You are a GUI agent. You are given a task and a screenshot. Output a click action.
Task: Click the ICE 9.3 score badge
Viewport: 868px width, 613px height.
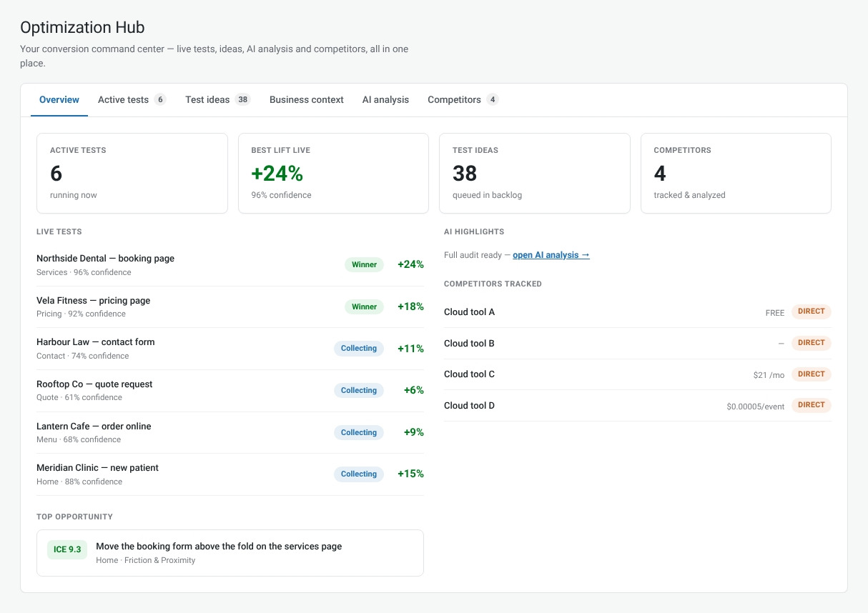click(x=67, y=549)
